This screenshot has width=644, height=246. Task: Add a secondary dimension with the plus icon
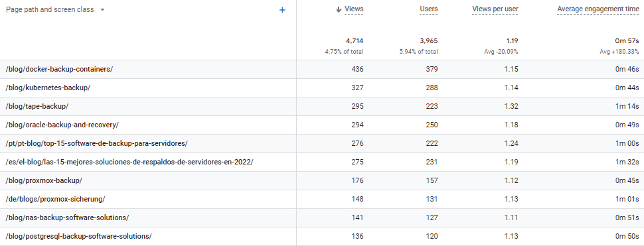click(x=282, y=10)
